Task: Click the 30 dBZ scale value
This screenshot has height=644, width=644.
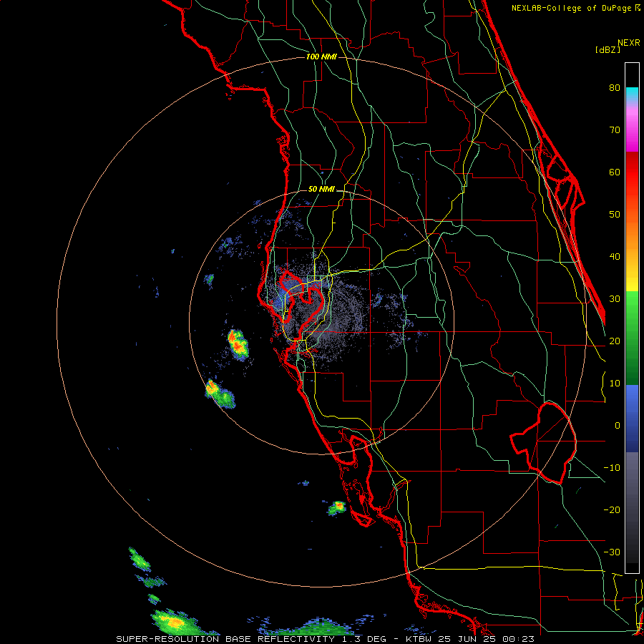Action: point(615,298)
